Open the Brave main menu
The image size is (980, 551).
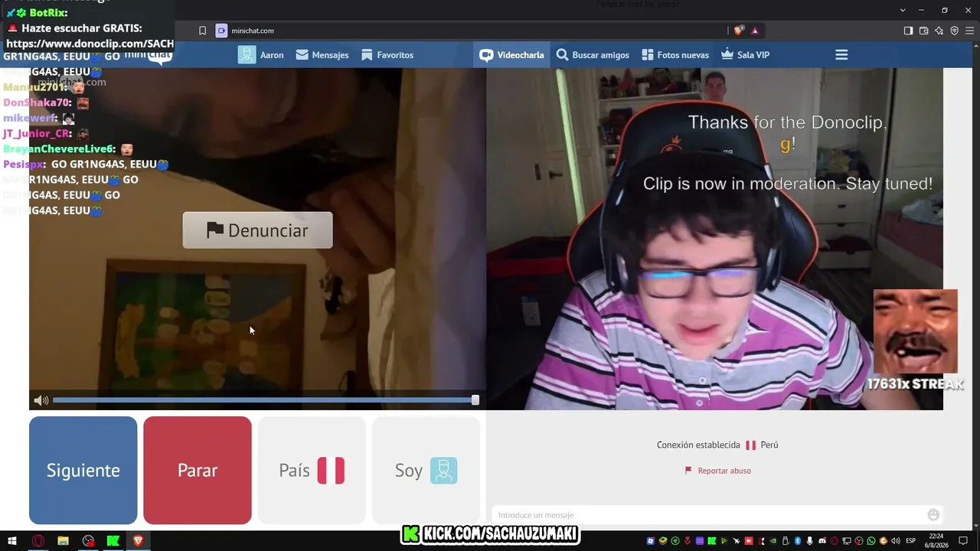click(970, 31)
